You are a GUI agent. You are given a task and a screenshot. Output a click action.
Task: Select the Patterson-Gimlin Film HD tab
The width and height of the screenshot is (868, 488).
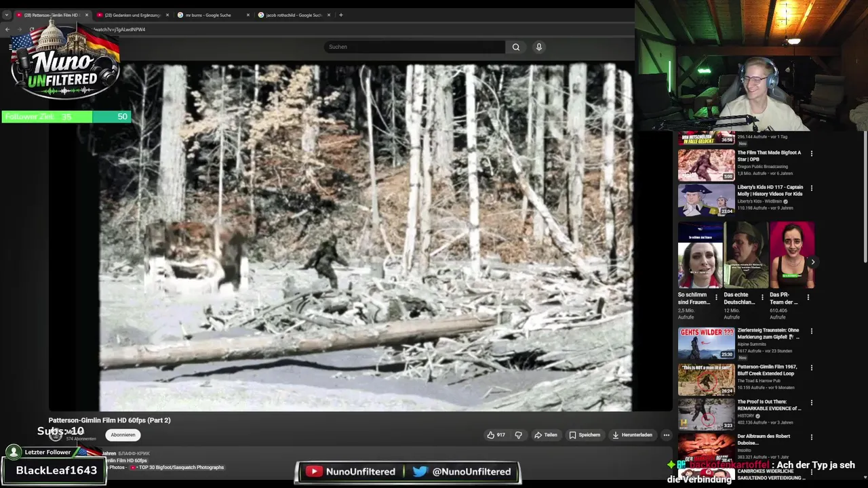click(52, 15)
